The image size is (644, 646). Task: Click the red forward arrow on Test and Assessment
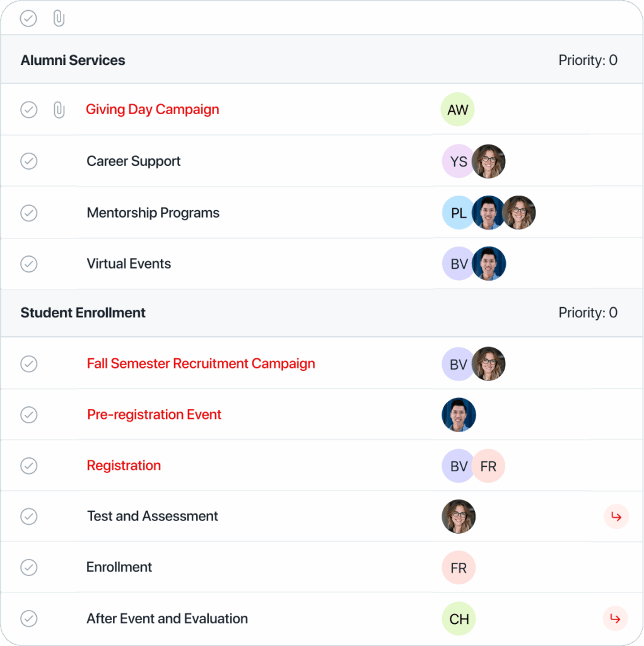pyautogui.click(x=616, y=516)
